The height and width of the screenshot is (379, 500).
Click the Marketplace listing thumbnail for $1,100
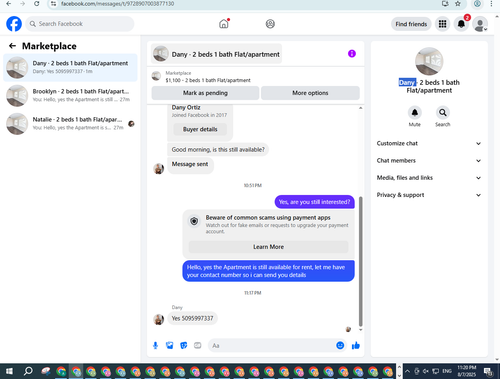tap(156, 76)
